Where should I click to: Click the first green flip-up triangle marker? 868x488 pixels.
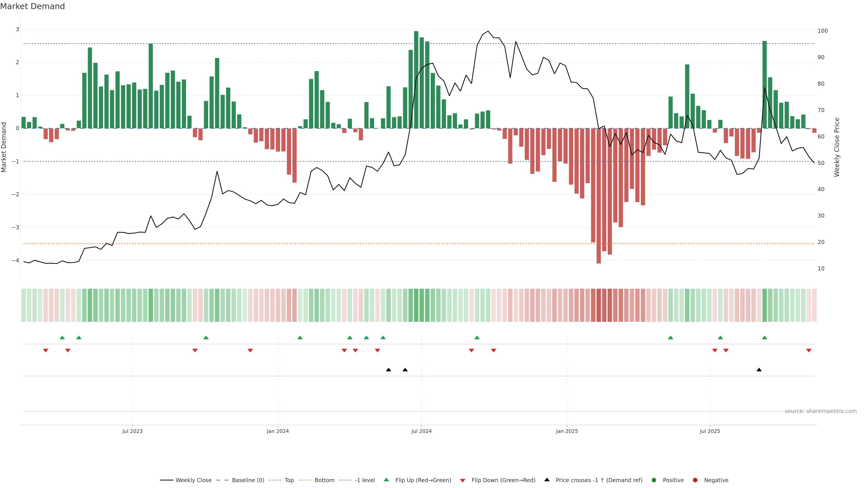[62, 338]
